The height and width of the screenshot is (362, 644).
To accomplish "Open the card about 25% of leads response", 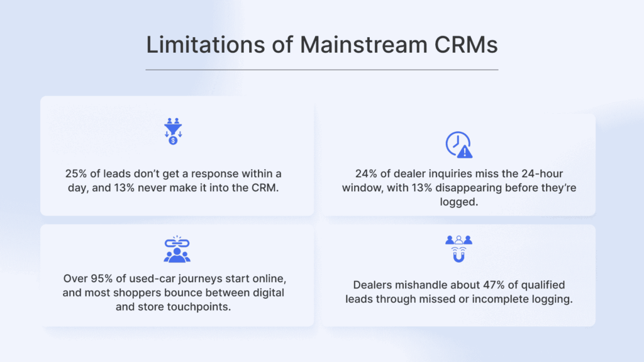I will (x=177, y=155).
